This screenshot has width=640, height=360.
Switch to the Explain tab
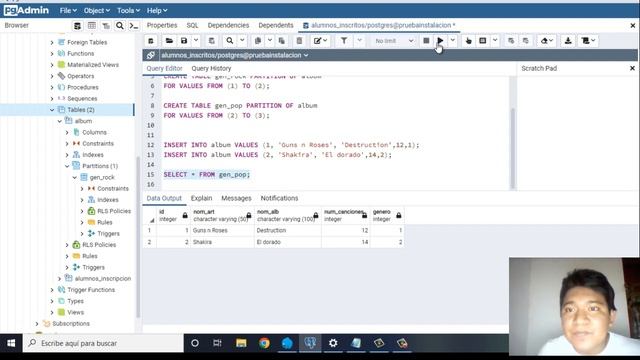pyautogui.click(x=202, y=198)
